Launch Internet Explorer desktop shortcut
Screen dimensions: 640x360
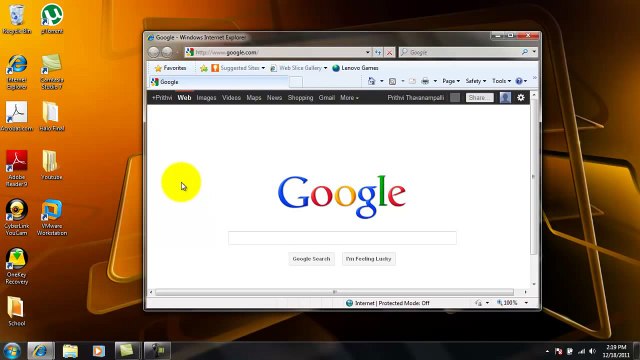coord(17,72)
